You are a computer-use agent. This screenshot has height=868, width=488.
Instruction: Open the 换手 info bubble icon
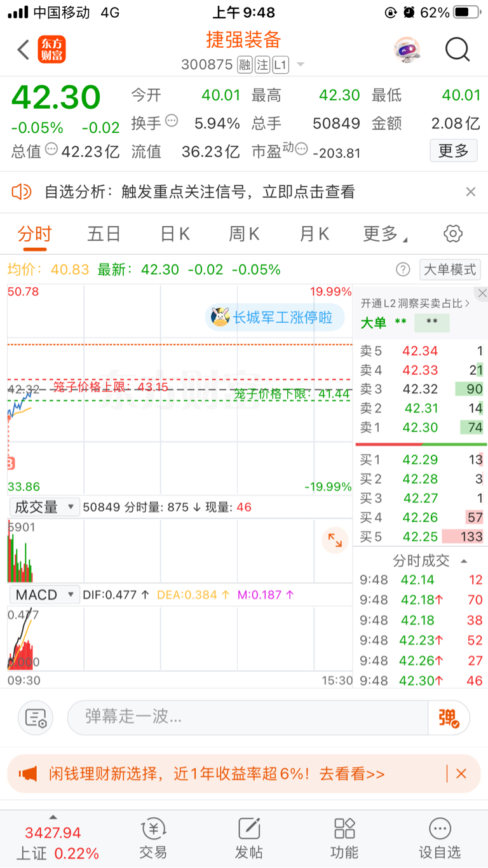click(172, 121)
